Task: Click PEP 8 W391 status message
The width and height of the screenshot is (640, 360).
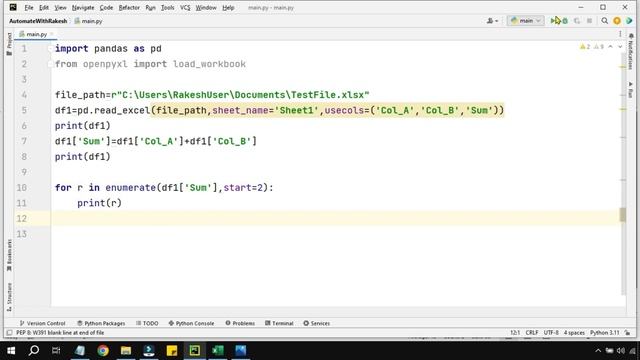Action: pos(60,333)
